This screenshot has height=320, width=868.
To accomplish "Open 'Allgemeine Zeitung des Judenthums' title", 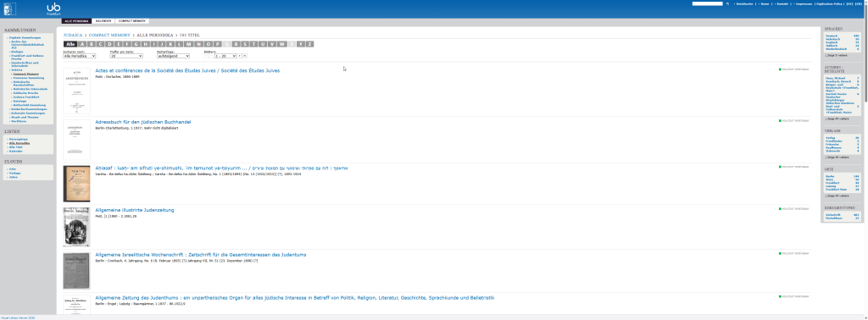I will pos(295,298).
